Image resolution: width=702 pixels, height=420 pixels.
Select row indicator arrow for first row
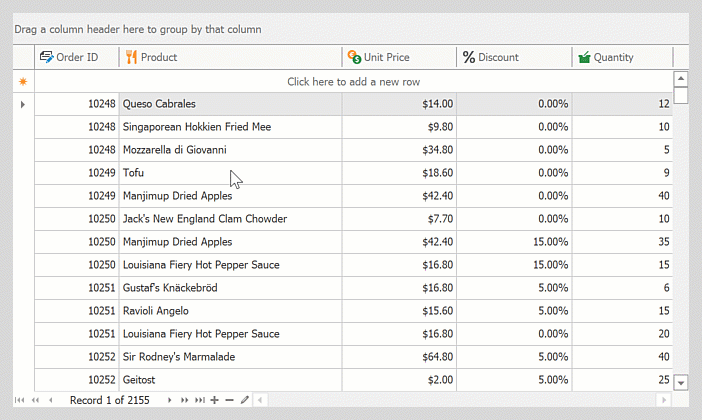point(23,104)
